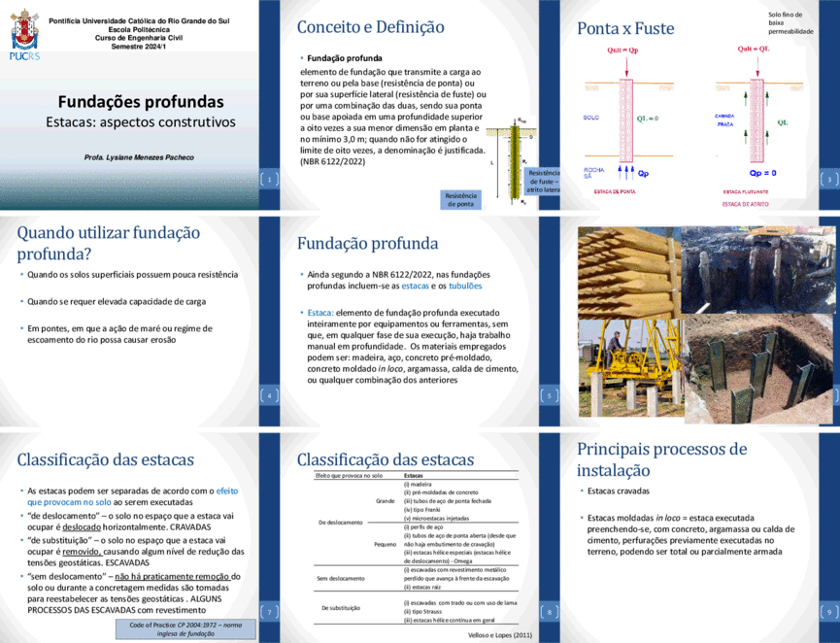This screenshot has width=840, height=643.
Task: Click the 'Semestre 2024/1' header line
Action: [139, 47]
